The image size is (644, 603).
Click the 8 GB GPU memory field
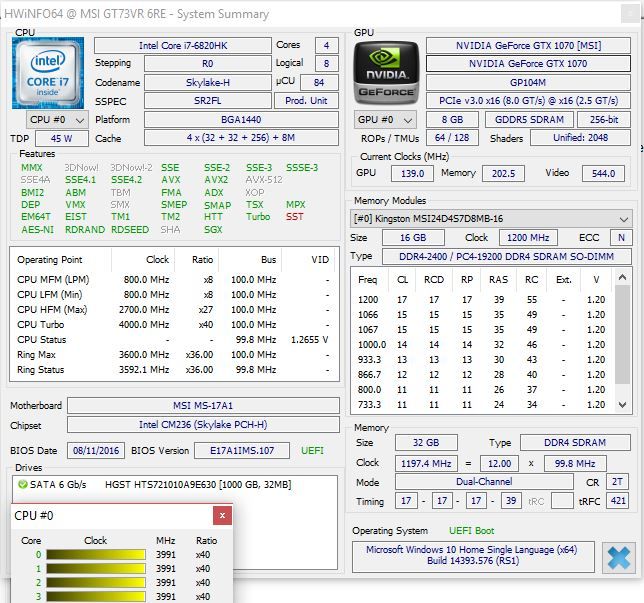coord(452,120)
